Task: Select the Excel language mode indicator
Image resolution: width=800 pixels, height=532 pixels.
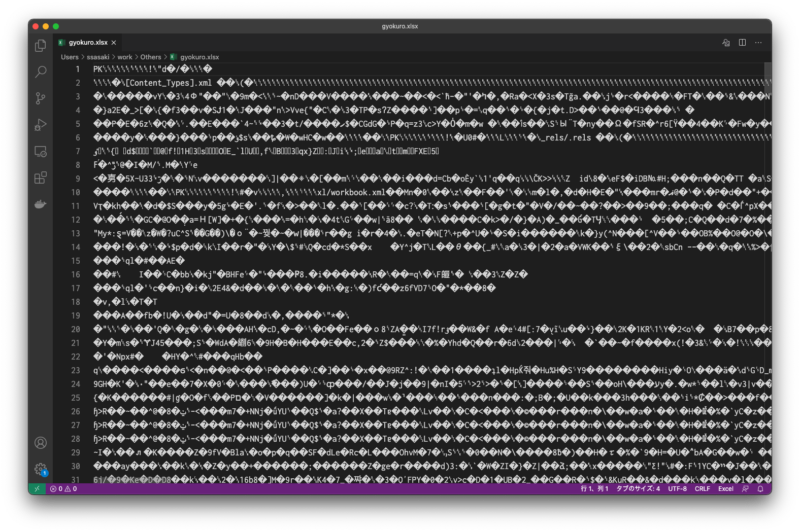Action: point(726,489)
